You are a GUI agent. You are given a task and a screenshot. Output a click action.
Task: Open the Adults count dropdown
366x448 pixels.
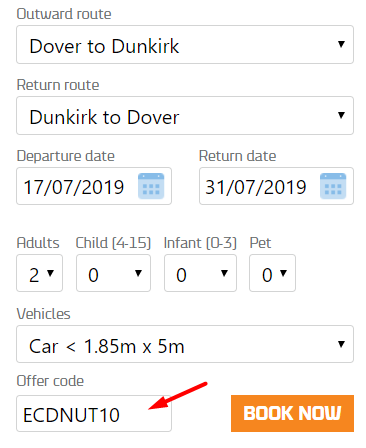tap(39, 273)
